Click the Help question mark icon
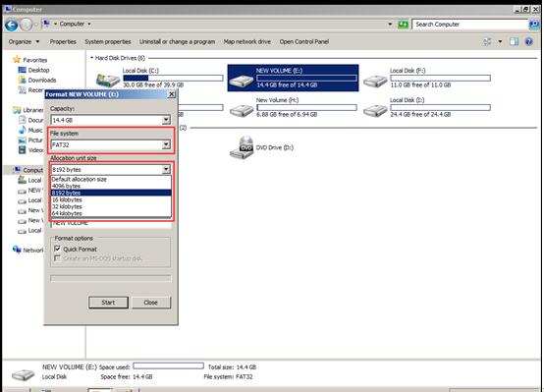 pos(528,42)
